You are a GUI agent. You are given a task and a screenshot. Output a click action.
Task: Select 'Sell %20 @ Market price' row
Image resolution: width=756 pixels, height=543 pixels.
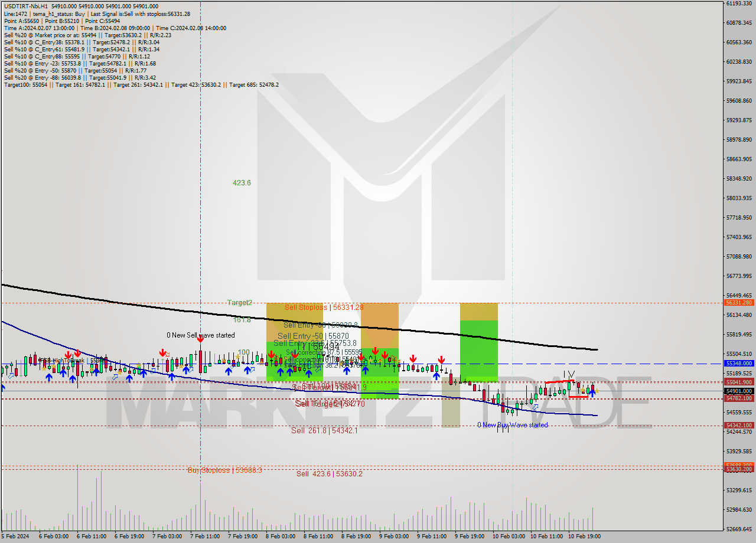tap(87, 35)
